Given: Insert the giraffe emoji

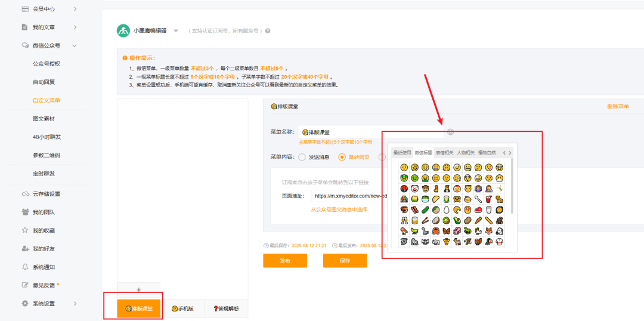Looking at the screenshot, I should coord(445,242).
